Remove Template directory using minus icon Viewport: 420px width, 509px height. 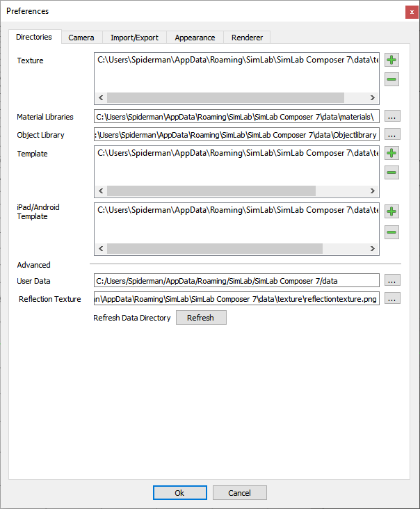pos(391,172)
